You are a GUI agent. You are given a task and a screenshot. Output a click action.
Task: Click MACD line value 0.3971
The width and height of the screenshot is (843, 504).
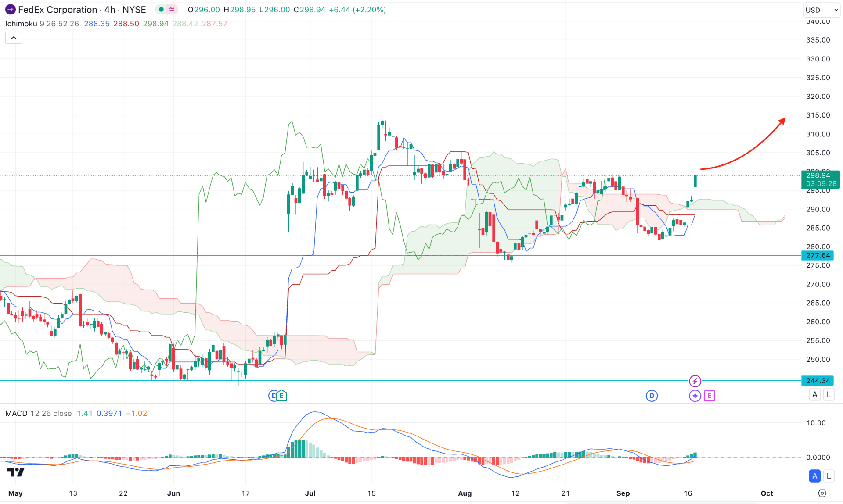[109, 413]
